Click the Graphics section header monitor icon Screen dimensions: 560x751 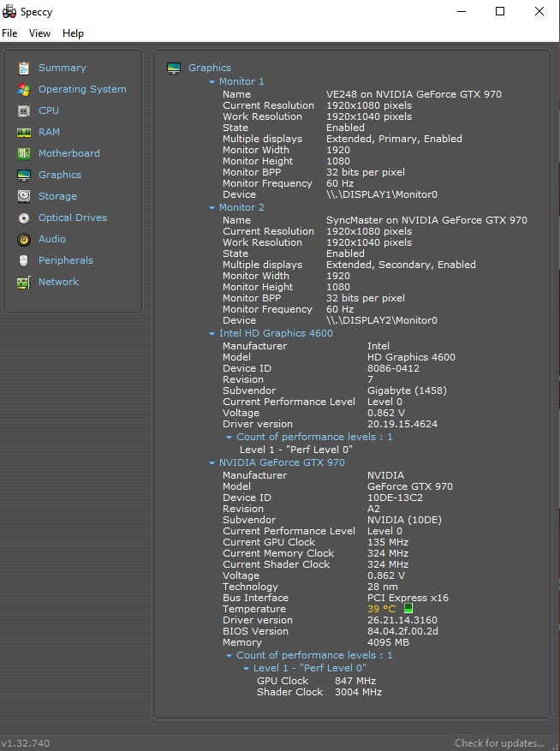click(x=174, y=68)
